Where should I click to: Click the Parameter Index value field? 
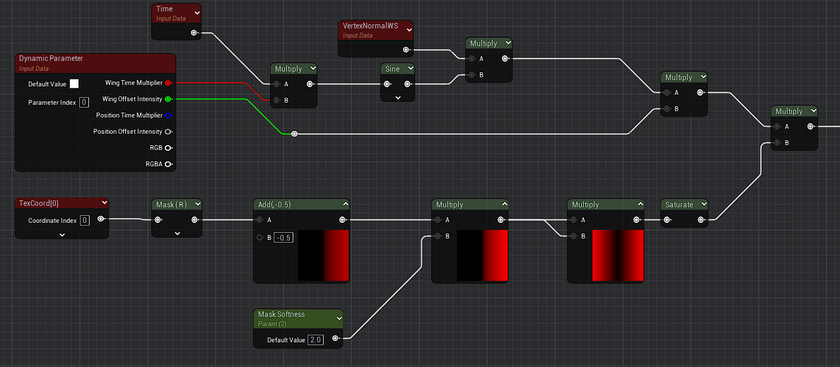click(x=84, y=102)
